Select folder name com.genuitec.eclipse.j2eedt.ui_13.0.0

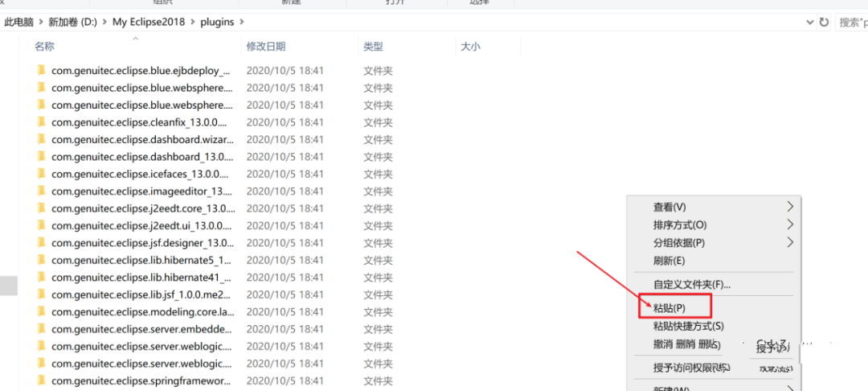tap(141, 225)
